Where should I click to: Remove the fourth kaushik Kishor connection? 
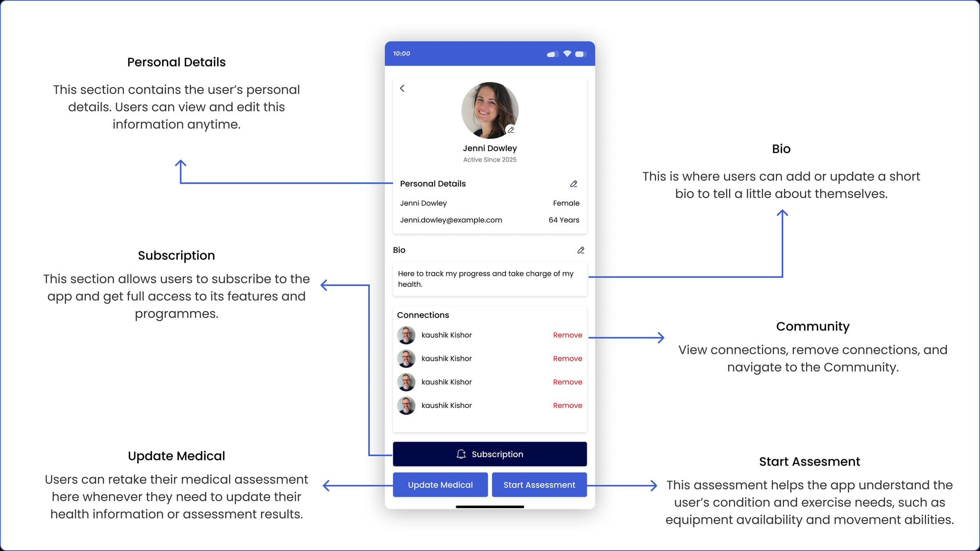[568, 405]
